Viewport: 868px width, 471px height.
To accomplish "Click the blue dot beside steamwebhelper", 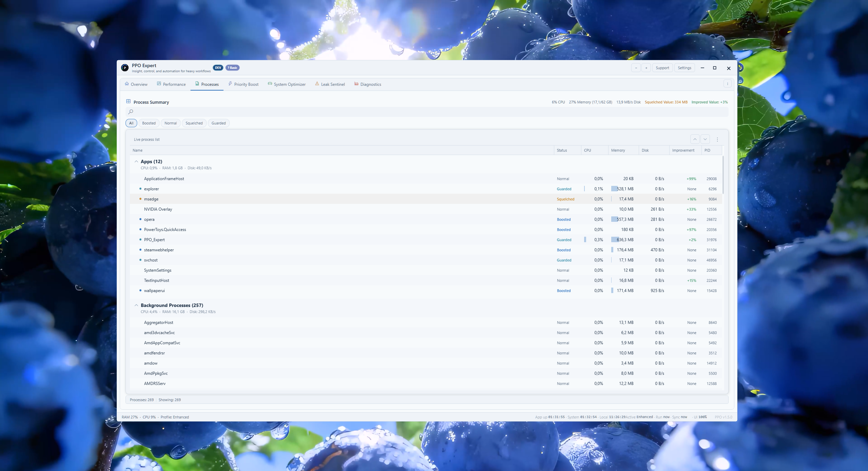I will (x=140, y=250).
